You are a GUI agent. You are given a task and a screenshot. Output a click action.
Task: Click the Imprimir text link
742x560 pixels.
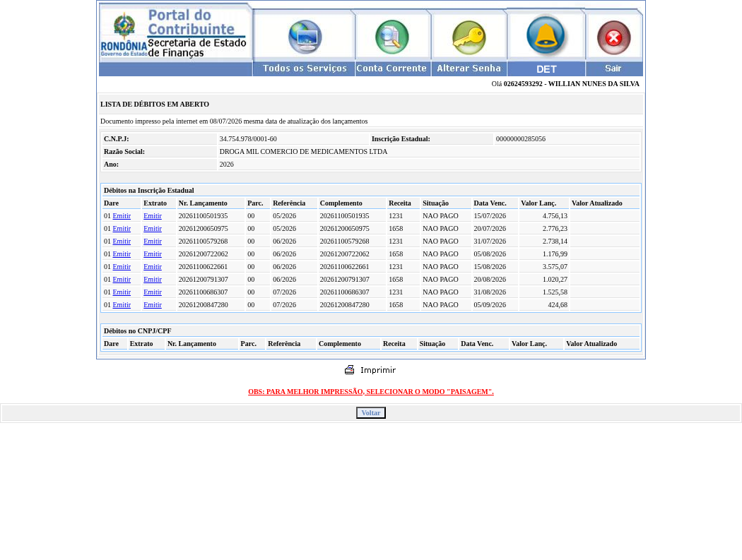[377, 370]
